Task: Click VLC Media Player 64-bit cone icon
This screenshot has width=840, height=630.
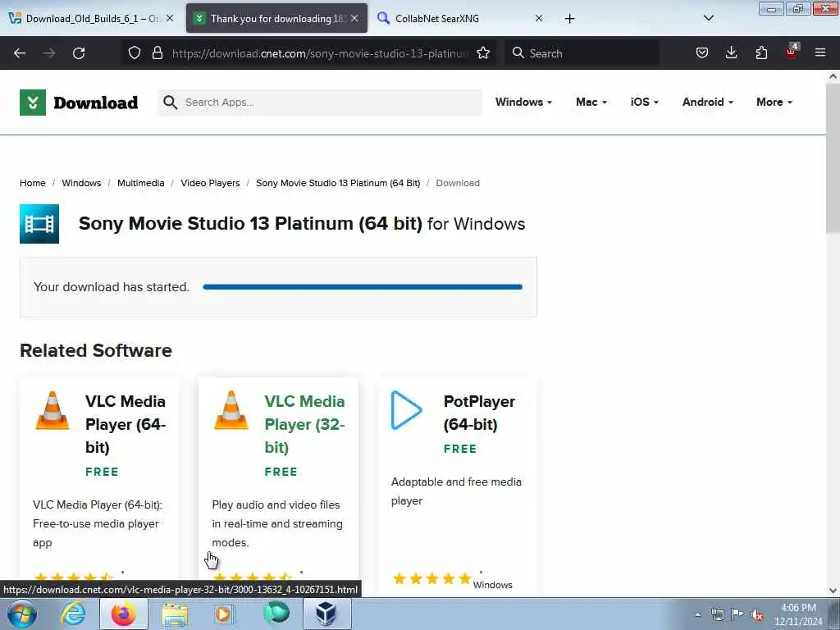Action: click(52, 410)
